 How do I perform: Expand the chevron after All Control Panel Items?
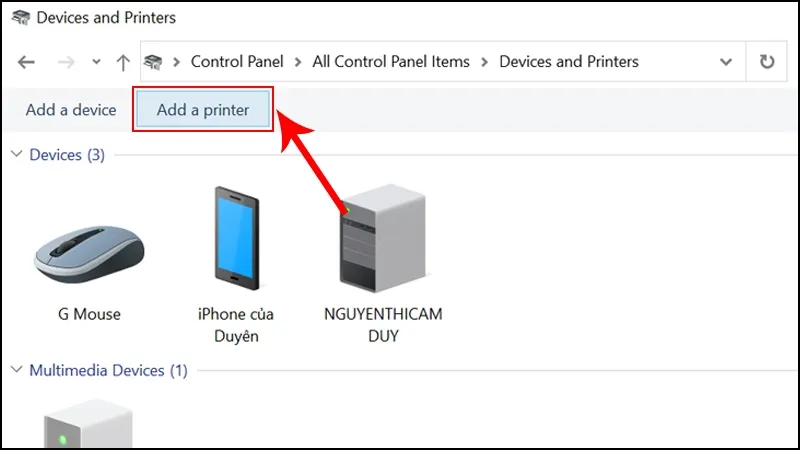484,62
